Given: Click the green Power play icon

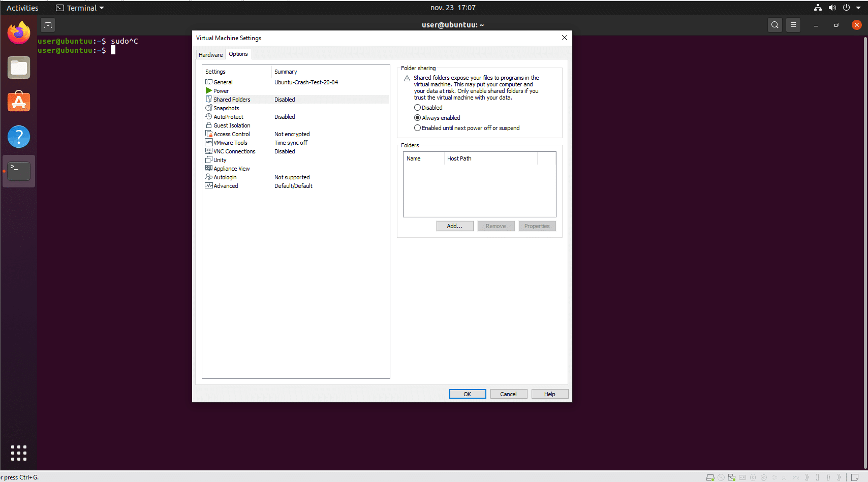Looking at the screenshot, I should (208, 91).
